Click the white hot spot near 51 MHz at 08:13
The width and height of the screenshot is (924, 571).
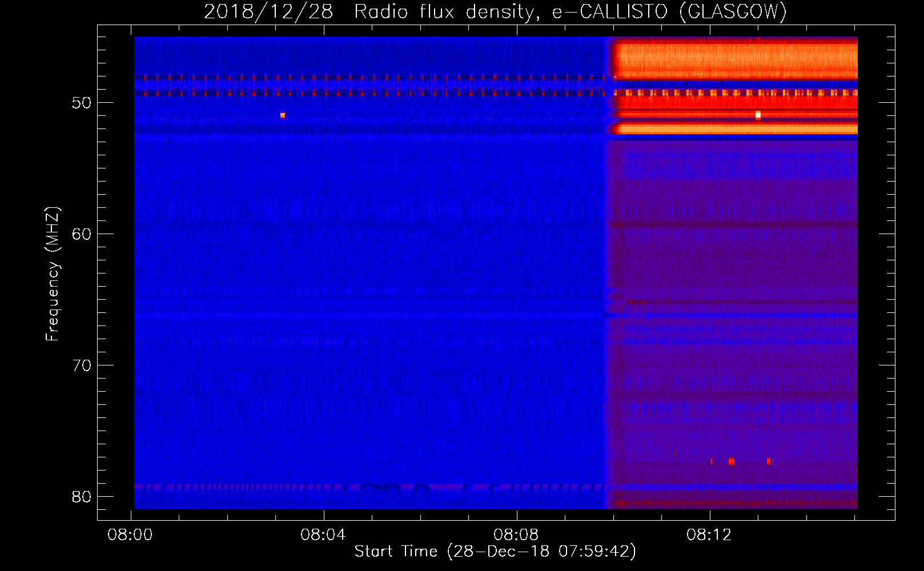(x=758, y=115)
